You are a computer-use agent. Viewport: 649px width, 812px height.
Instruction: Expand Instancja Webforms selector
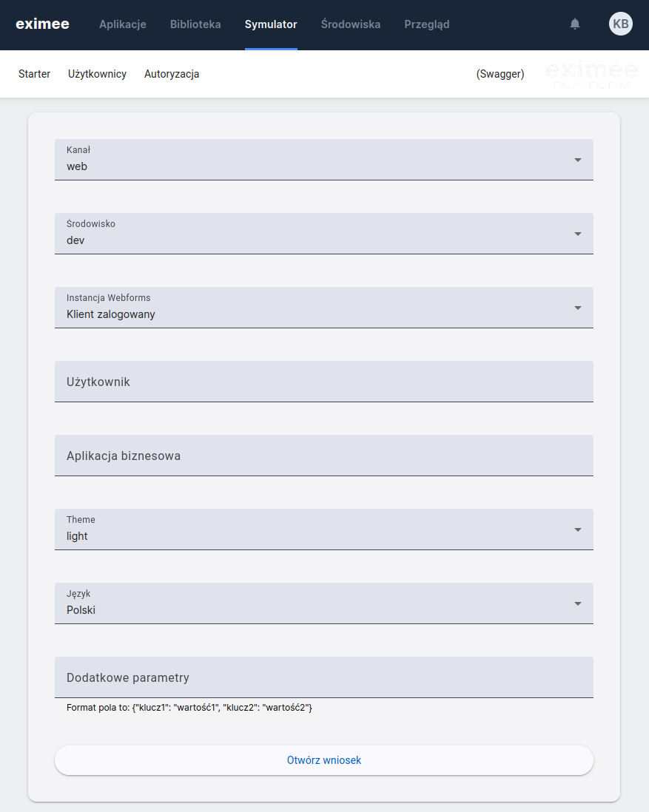point(323,308)
